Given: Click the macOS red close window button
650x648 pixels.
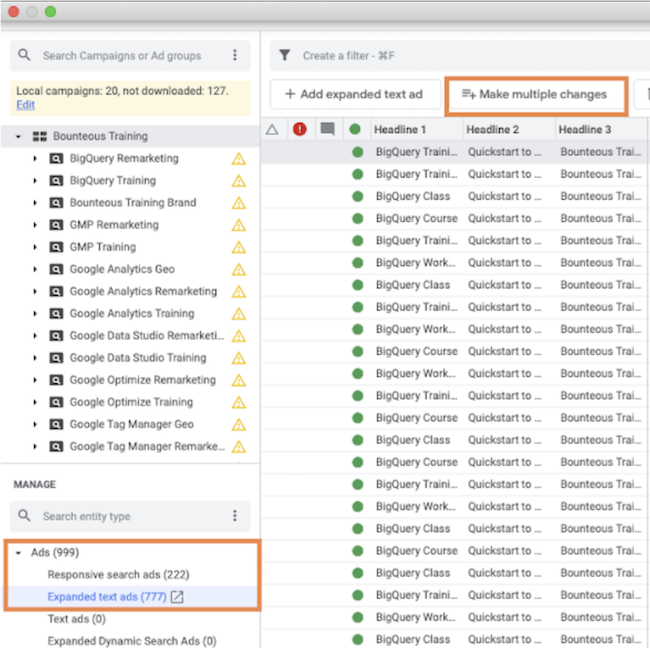Looking at the screenshot, I should click(14, 12).
